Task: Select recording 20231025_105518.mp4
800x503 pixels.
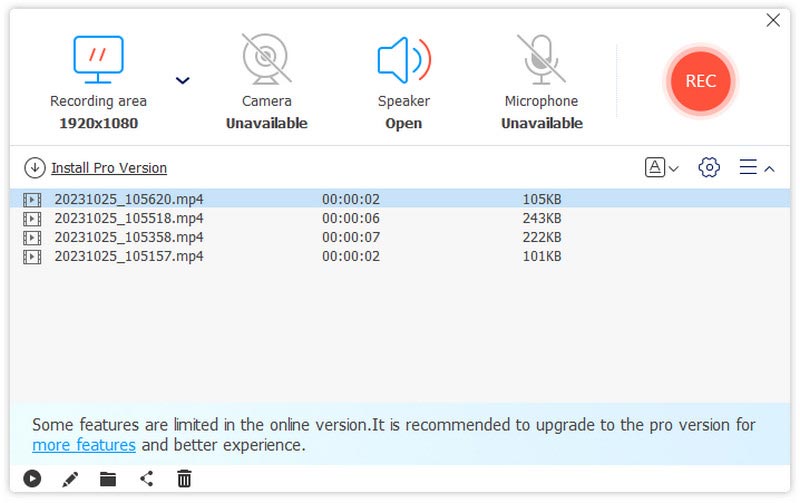Action: click(x=128, y=218)
